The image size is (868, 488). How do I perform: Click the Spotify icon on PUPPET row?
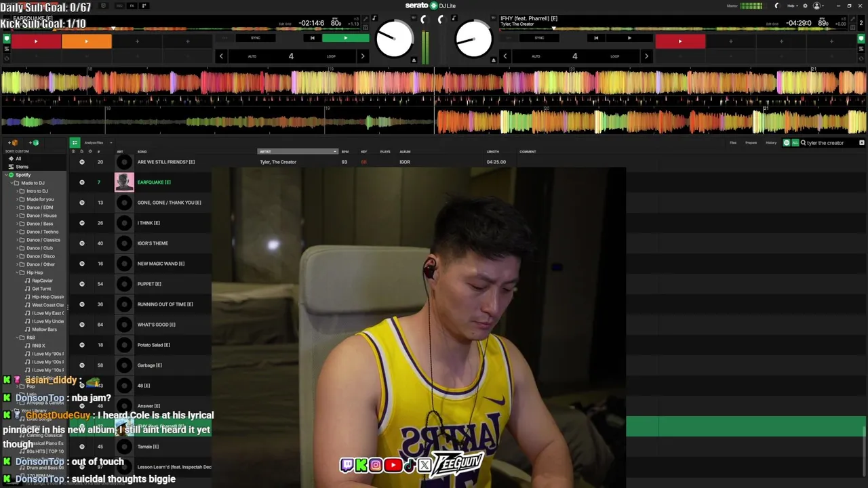[82, 284]
